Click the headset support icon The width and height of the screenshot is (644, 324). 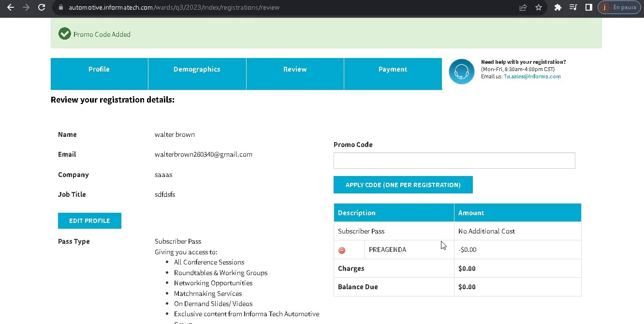pos(461,72)
